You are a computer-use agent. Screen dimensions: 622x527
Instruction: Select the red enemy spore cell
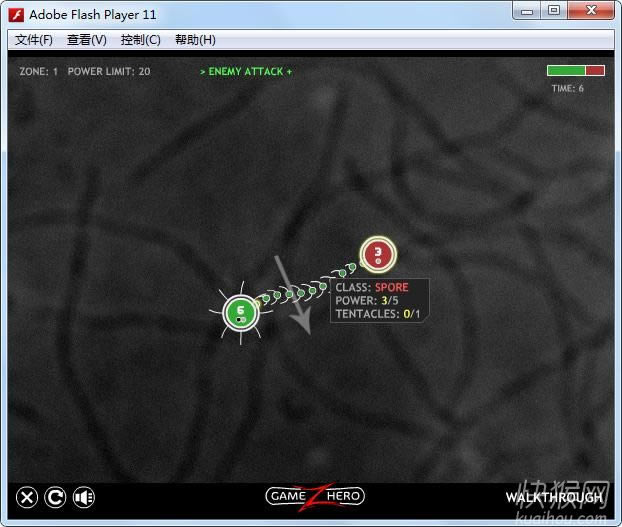coord(378,254)
